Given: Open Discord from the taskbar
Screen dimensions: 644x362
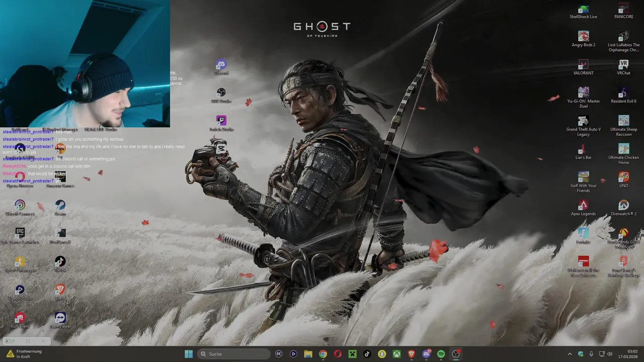Looking at the screenshot, I should pyautogui.click(x=427, y=354).
